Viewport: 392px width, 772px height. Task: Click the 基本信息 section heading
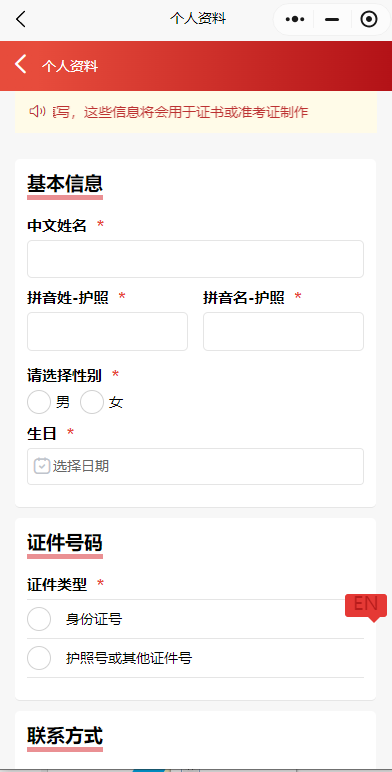[x=65, y=184]
